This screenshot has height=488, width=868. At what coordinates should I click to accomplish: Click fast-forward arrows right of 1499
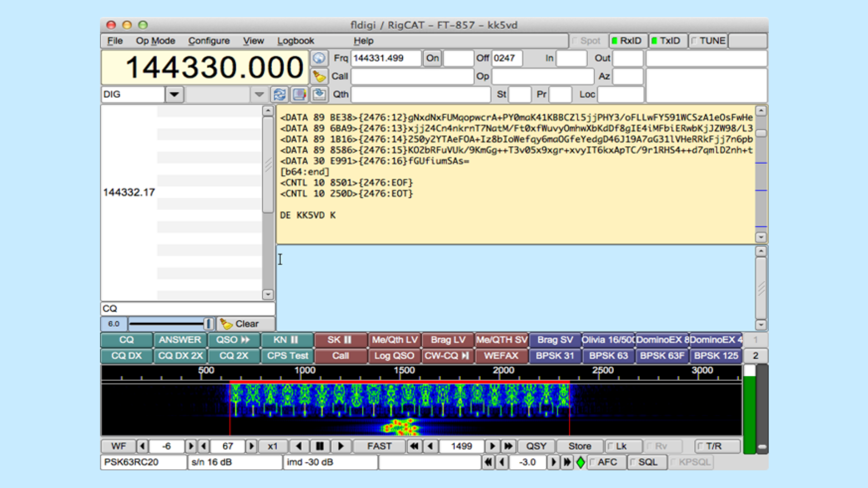tap(508, 446)
